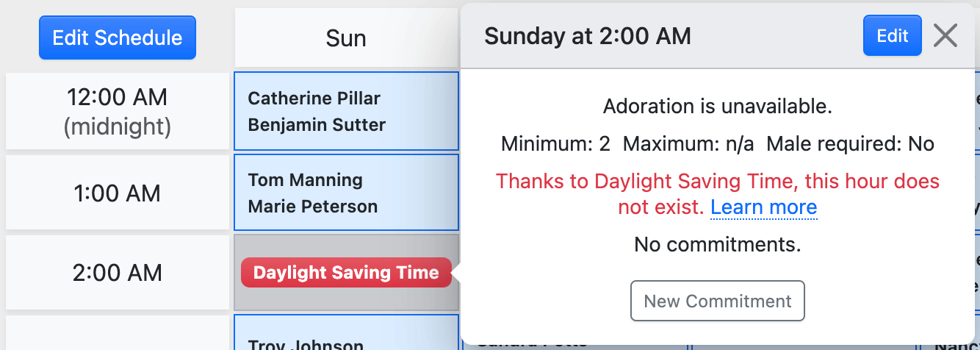Click the 2:00 AM time label
This screenshot has height=350, width=980.
tap(118, 273)
